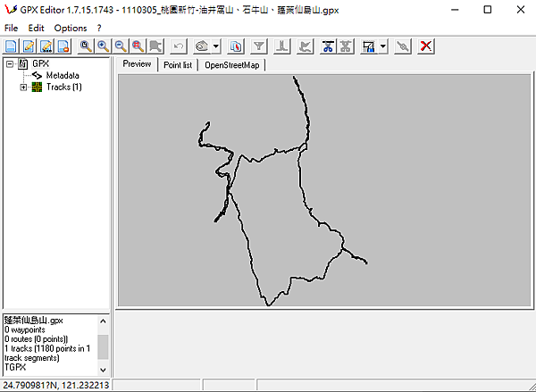Screen dimensions: 536x392
Task: Click the info panel scroll up arrow
Action: pyautogui.click(x=103, y=321)
